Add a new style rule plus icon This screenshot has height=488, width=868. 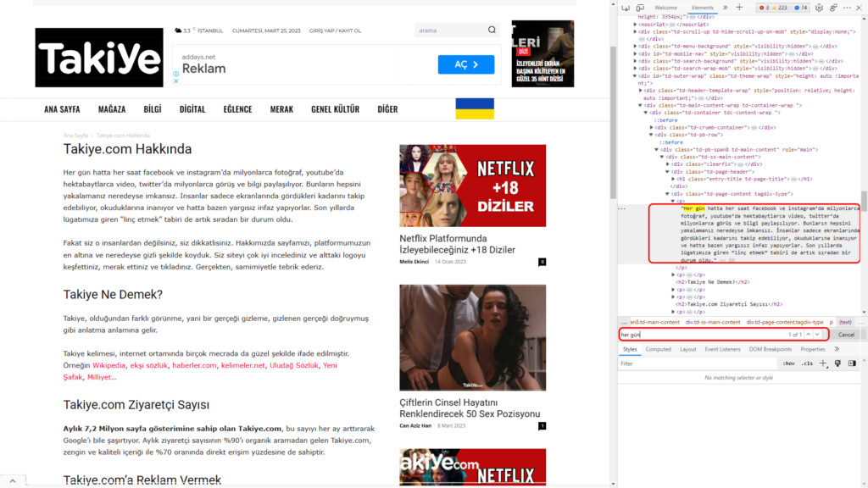tap(823, 363)
